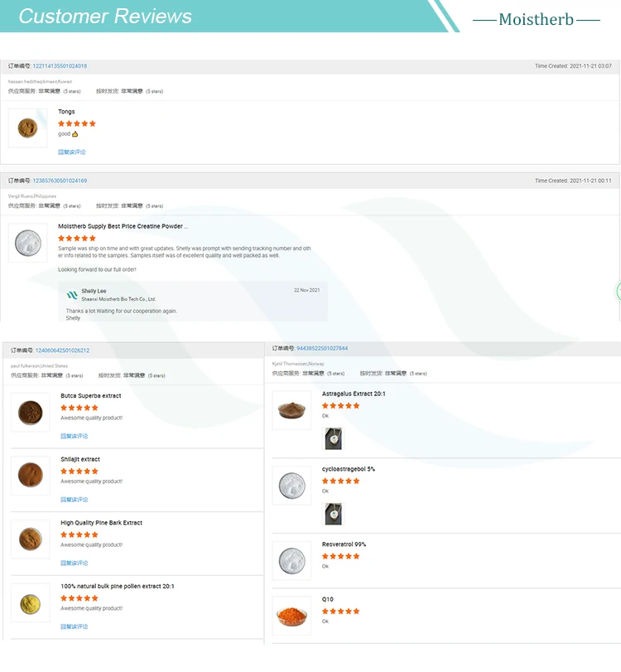The image size is (621, 672).
Task: Click the green widget at right edge
Action: coord(619,291)
